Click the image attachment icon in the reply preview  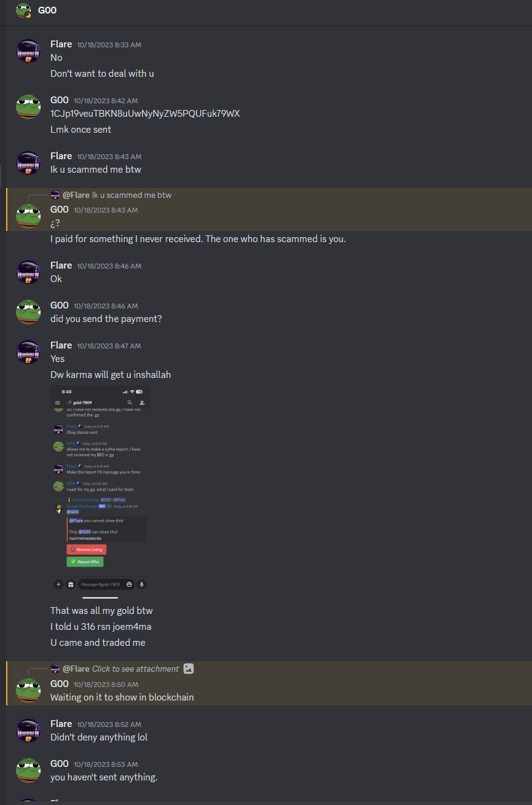[x=189, y=669]
